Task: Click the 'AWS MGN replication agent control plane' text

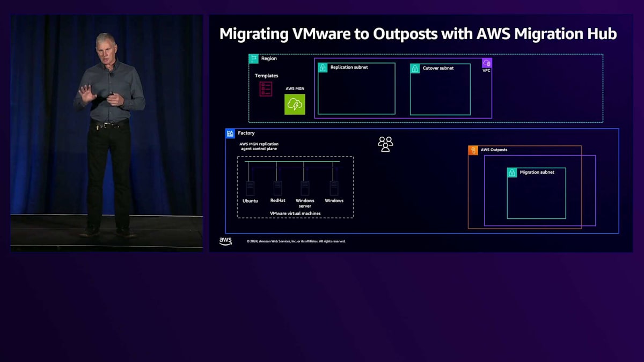Action: [259, 146]
